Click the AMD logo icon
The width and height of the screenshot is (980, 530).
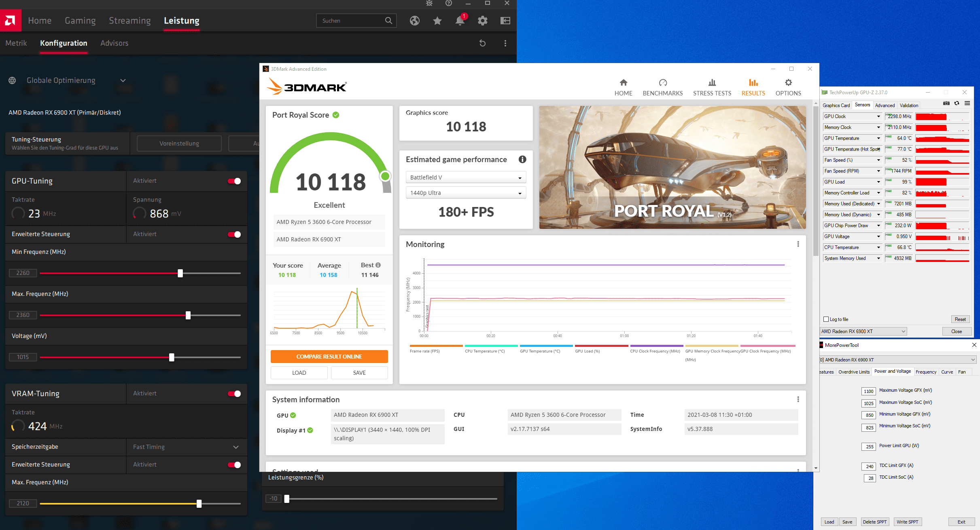[11, 20]
